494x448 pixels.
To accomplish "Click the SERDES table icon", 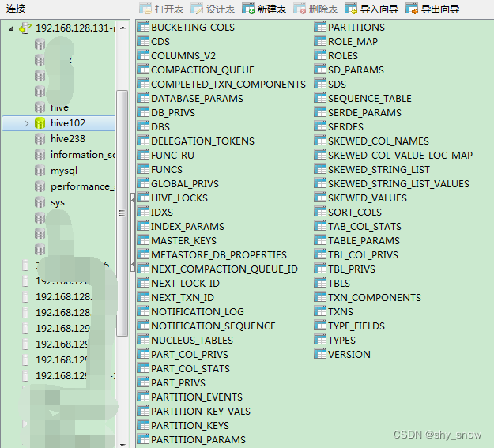I will 320,126.
